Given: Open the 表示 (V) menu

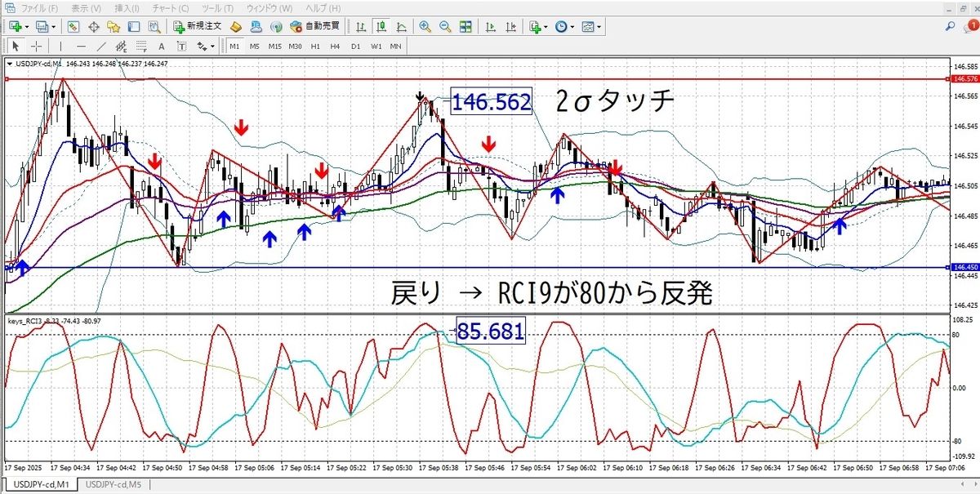Looking at the screenshot, I should [86, 7].
